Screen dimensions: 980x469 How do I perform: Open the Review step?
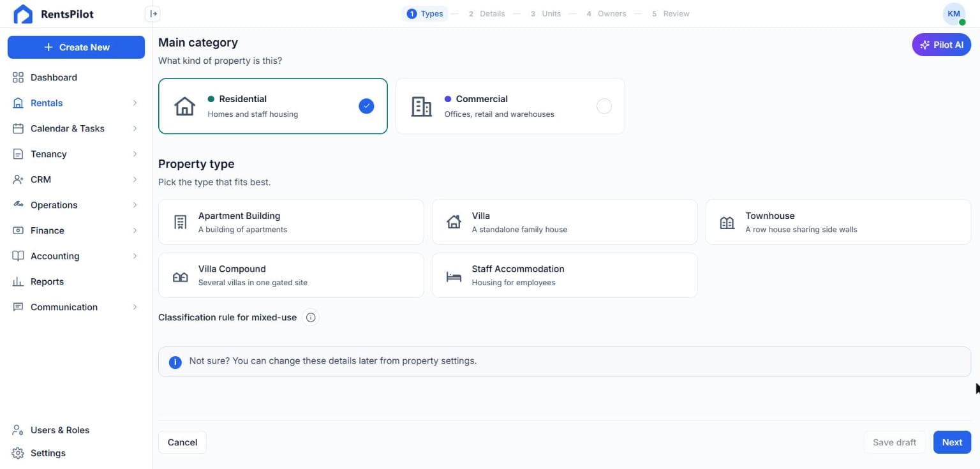point(671,13)
